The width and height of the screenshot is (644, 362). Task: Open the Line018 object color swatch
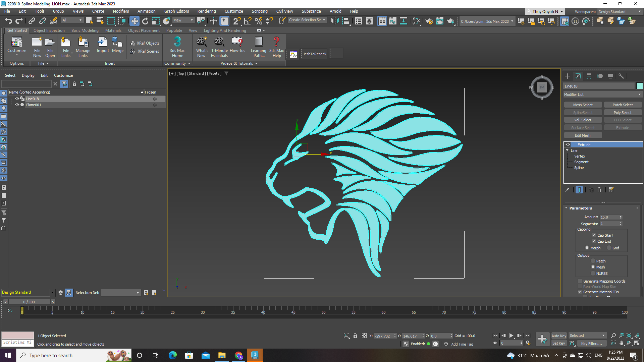coord(639,86)
